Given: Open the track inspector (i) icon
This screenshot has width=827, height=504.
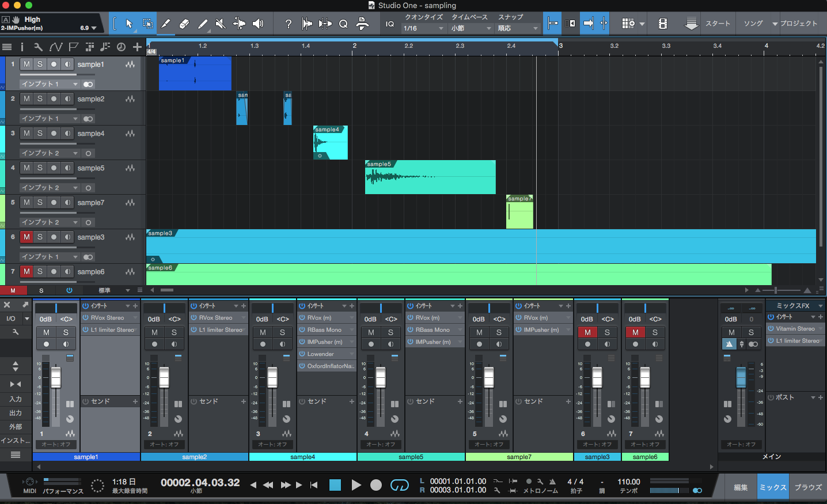Looking at the screenshot, I should (x=22, y=47).
